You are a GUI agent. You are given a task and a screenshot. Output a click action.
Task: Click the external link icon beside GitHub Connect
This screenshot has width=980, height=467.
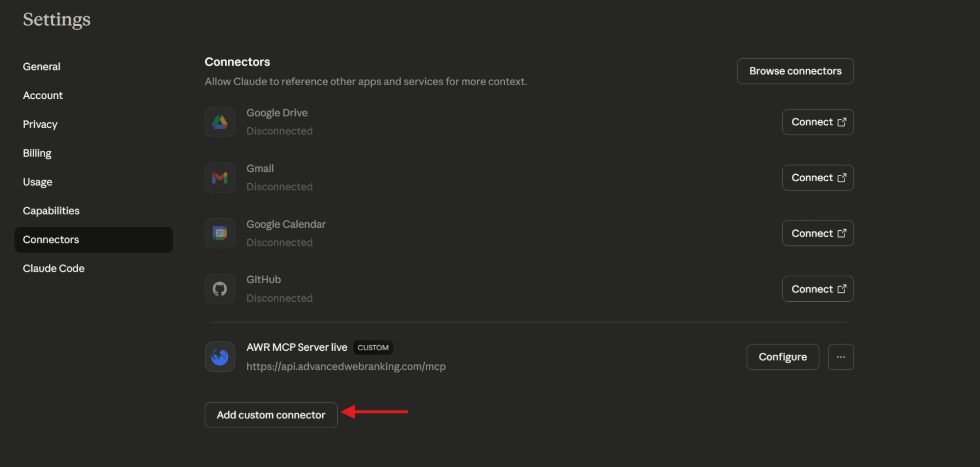[842, 289]
